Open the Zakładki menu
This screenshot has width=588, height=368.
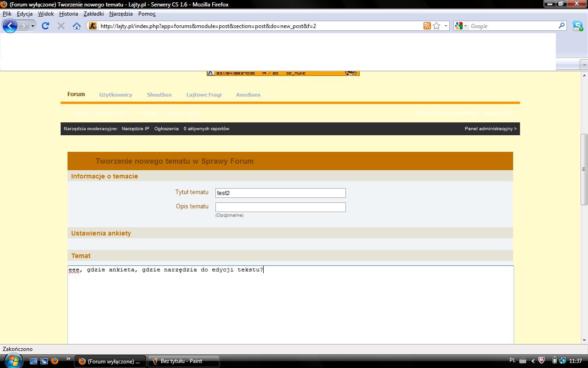[x=93, y=14]
